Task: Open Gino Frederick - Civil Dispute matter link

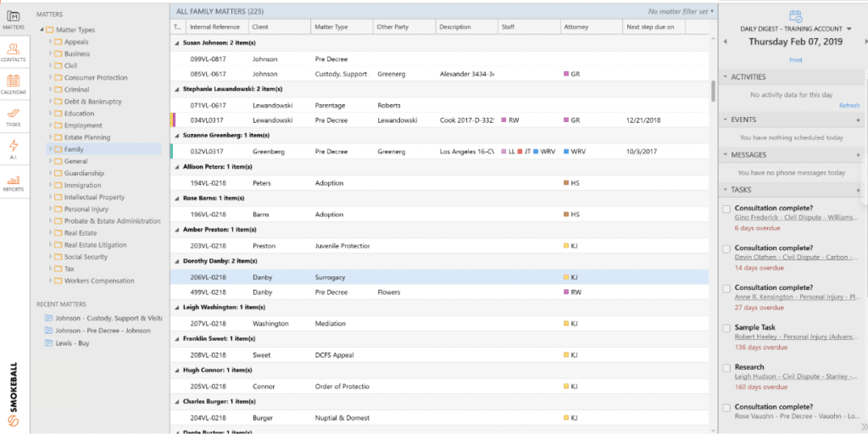Action: point(796,218)
